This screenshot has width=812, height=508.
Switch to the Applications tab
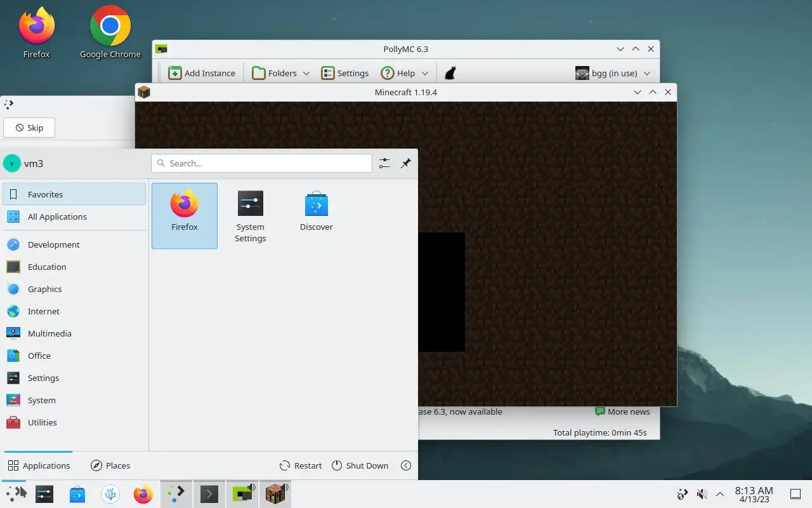tap(39, 465)
